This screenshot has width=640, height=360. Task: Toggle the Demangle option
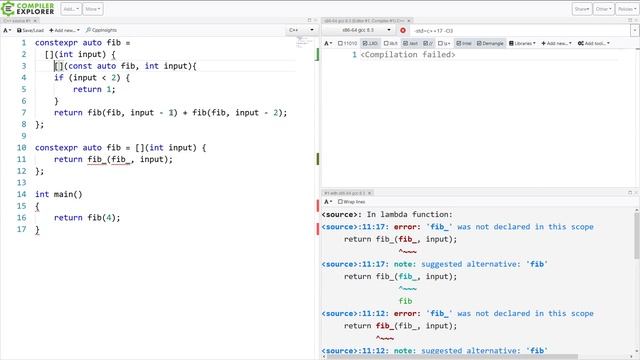click(x=490, y=43)
